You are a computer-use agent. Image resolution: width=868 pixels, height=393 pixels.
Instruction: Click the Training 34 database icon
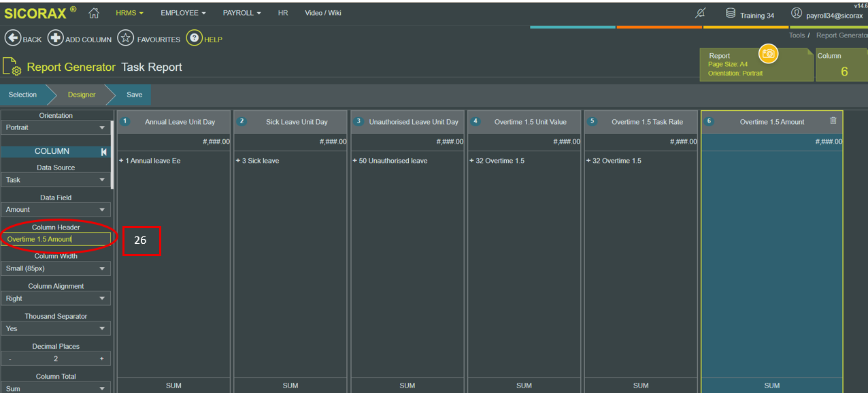[x=731, y=13]
